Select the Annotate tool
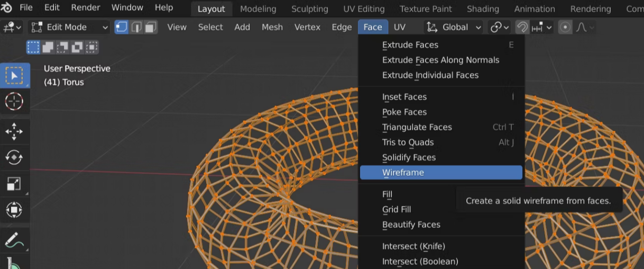This screenshot has height=269, width=644. coord(14,240)
